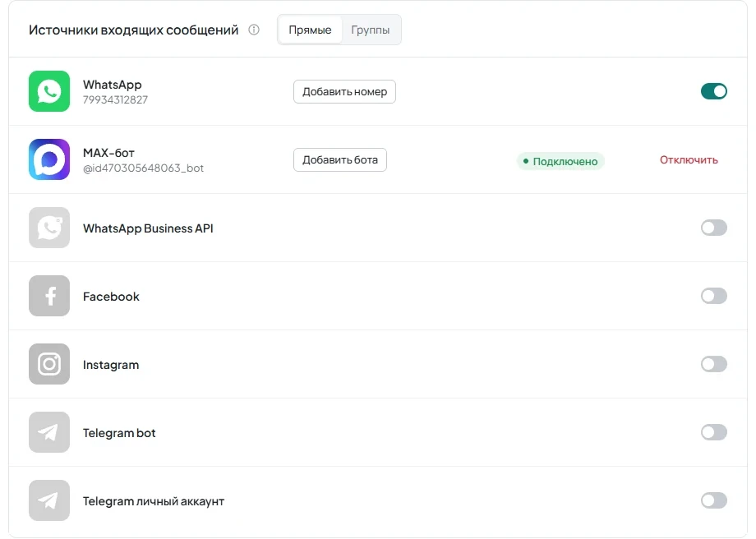
Task: Click the Instagram grey camera icon
Action: [x=49, y=364]
